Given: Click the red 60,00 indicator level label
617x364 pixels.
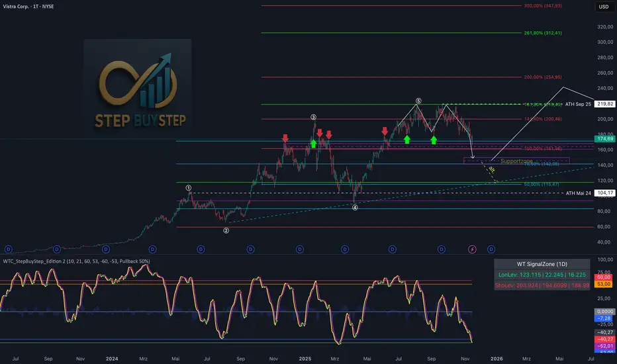Looking at the screenshot, I should pyautogui.click(x=604, y=277).
